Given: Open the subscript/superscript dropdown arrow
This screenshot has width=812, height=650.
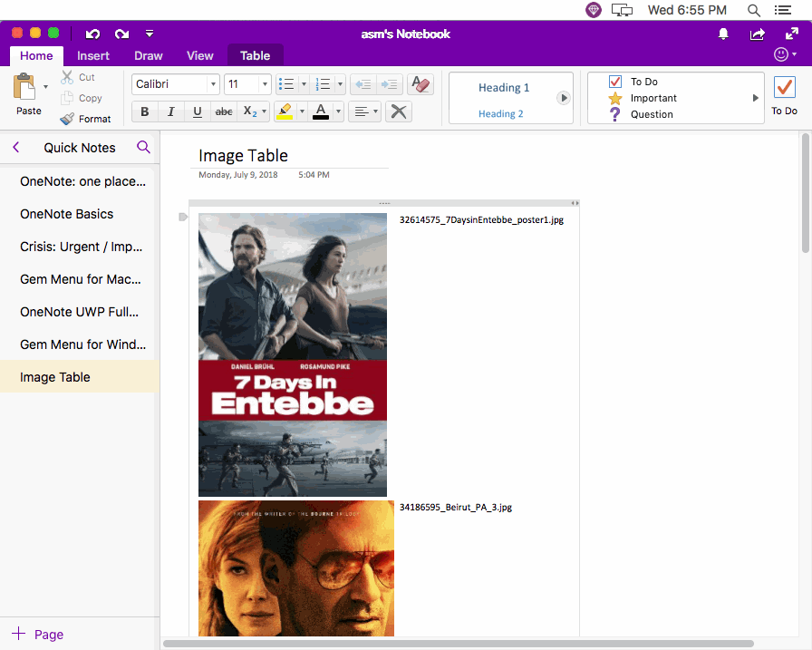Looking at the screenshot, I should click(264, 112).
